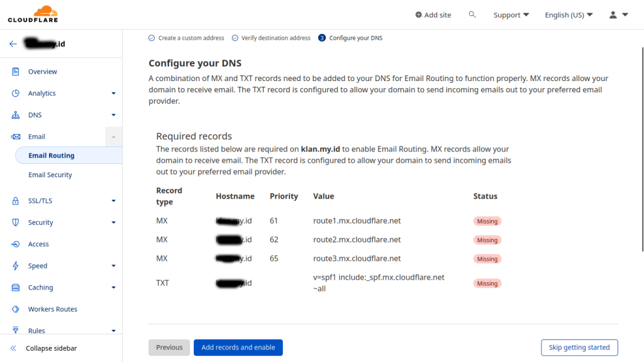Viewport: 644px width, 362px height.
Task: Click Add records and enable
Action: (238, 347)
